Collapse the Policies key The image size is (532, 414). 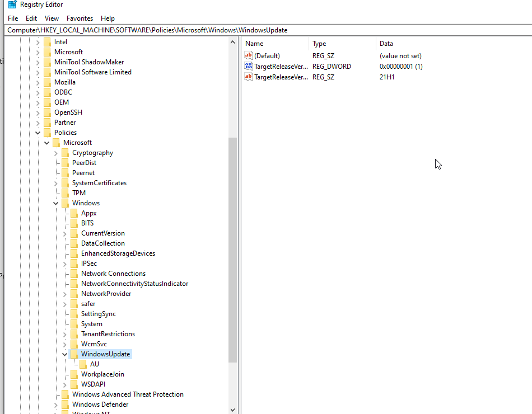click(38, 133)
